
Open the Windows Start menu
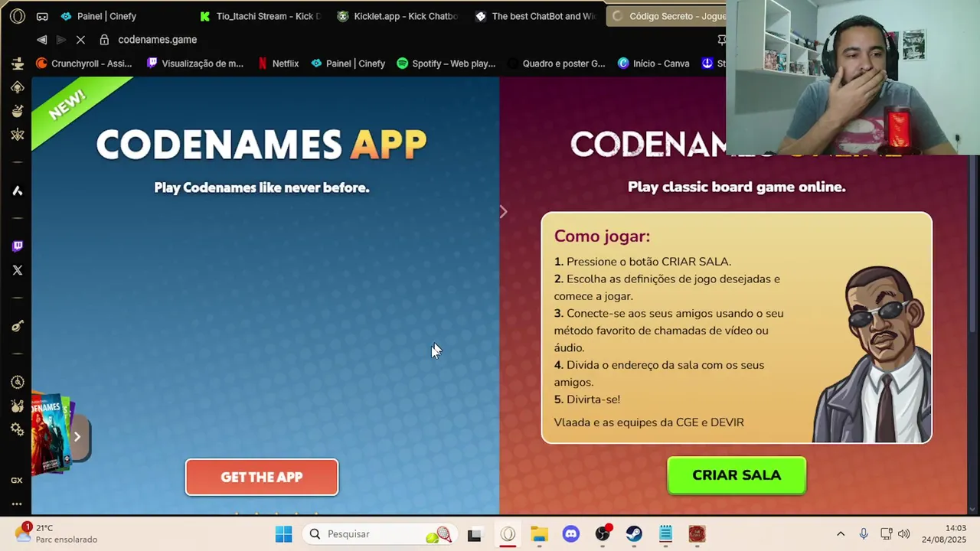283,534
